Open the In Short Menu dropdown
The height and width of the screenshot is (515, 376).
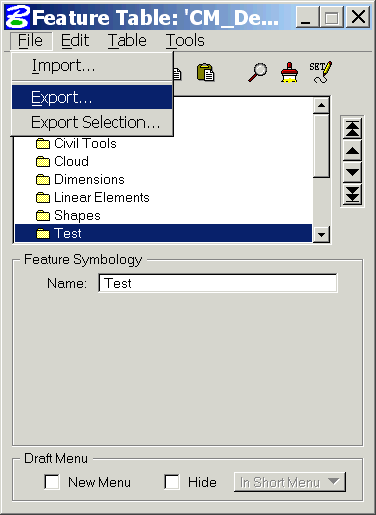290,482
